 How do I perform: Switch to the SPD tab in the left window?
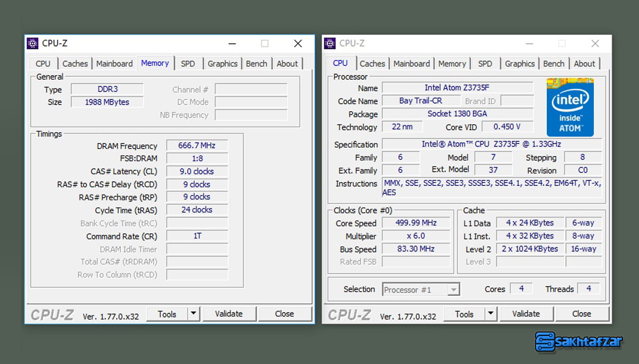tap(188, 64)
